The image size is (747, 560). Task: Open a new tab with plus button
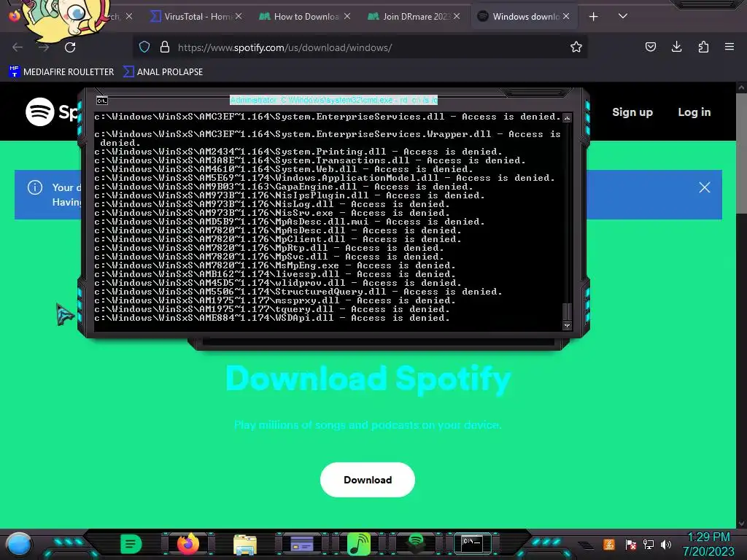(x=593, y=17)
